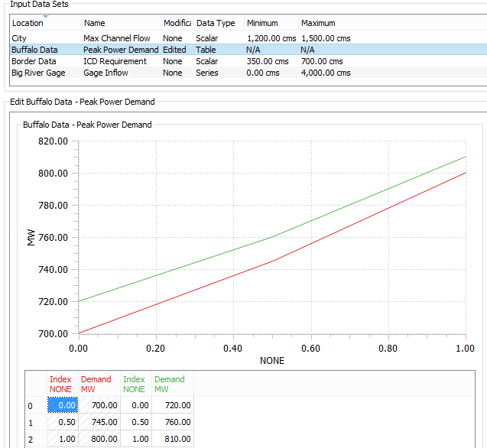Select the Big River Gage row
Image resolution: width=487 pixels, height=448 pixels.
(x=38, y=73)
